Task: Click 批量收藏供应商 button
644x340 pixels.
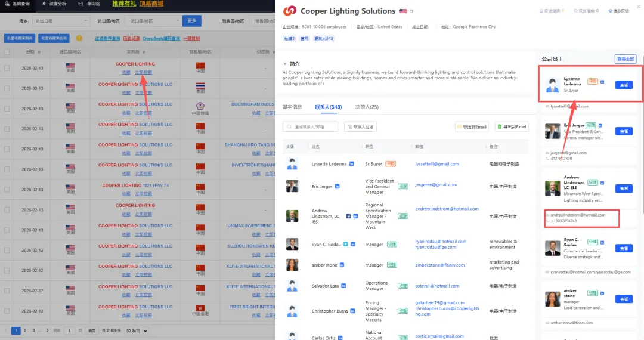Action: coord(54,38)
